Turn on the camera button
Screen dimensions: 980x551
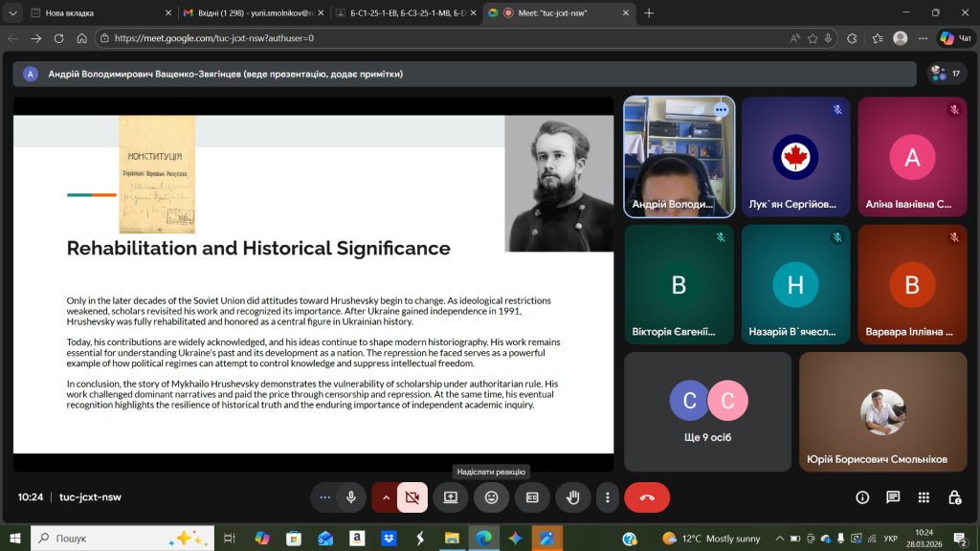click(412, 497)
